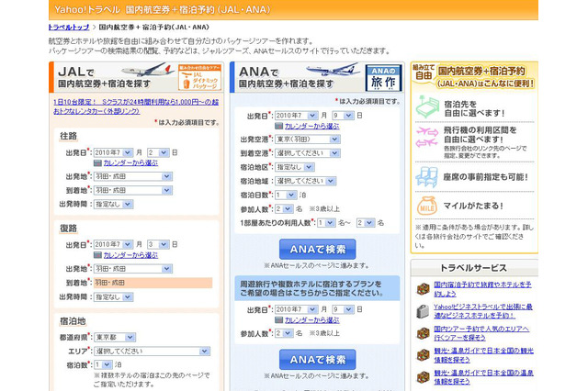Open 観光・温泉ガイド 温泉情報 link
Viewport: 588px width, 391px height.
[x=484, y=377]
